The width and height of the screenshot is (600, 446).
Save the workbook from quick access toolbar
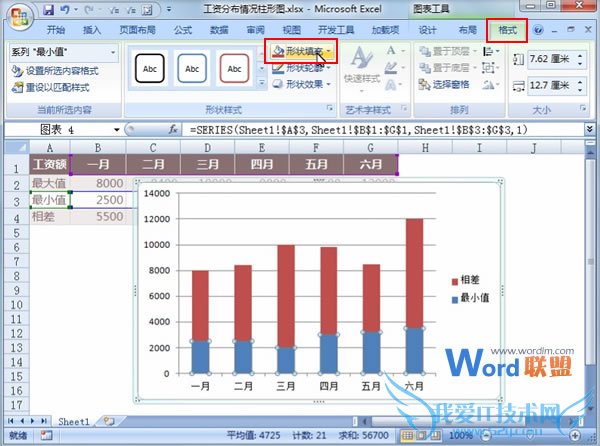pos(49,10)
